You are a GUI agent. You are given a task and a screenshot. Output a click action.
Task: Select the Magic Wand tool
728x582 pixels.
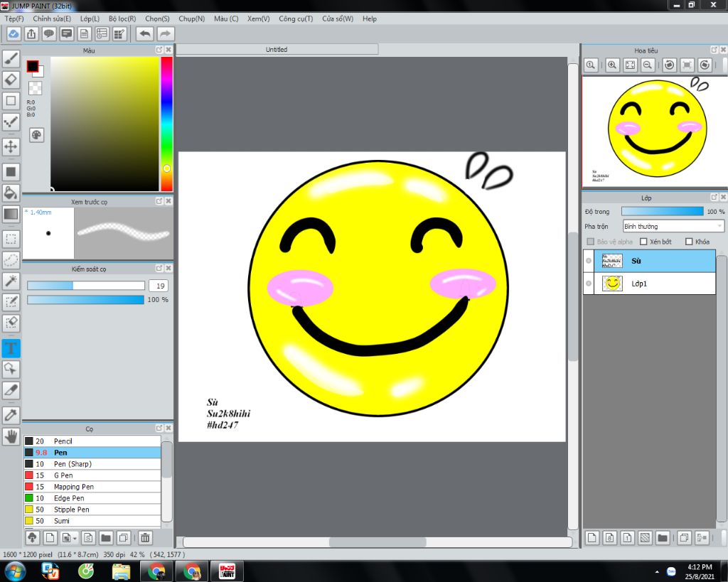[11, 281]
